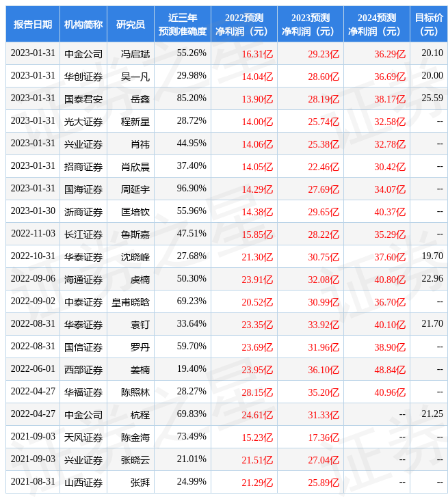
Task: Select institution 光大证券
Action: point(83,122)
